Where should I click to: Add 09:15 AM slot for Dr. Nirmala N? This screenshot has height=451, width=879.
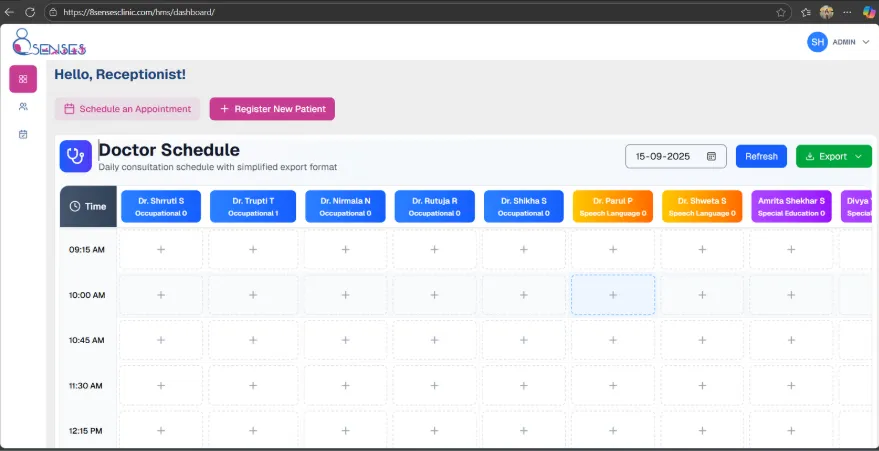[x=345, y=249]
